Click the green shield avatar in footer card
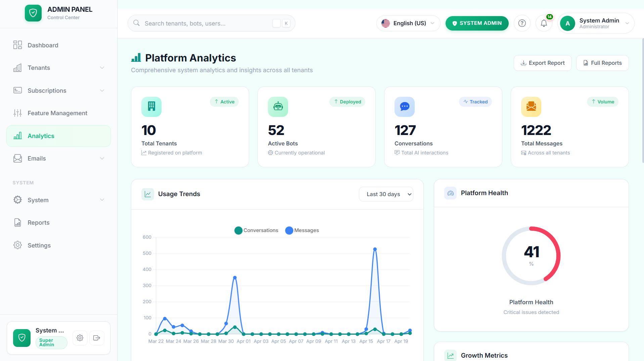644x361 pixels. (22, 338)
